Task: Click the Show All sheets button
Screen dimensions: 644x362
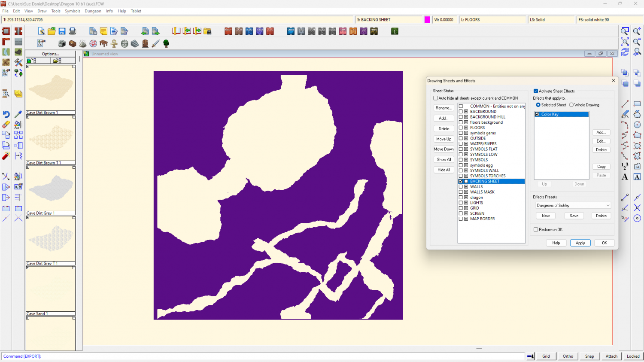Action: (444, 159)
